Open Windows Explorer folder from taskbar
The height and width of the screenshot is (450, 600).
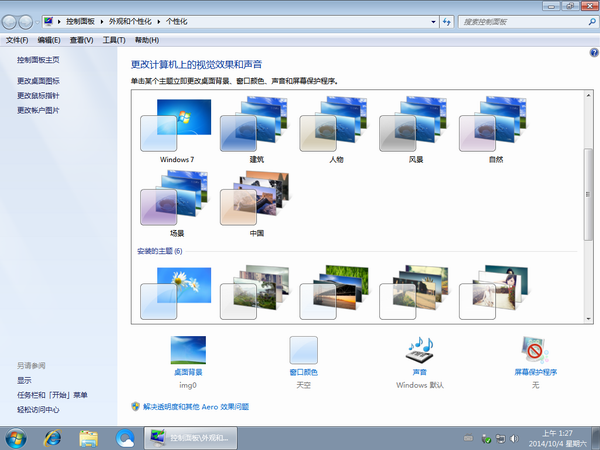click(88, 438)
